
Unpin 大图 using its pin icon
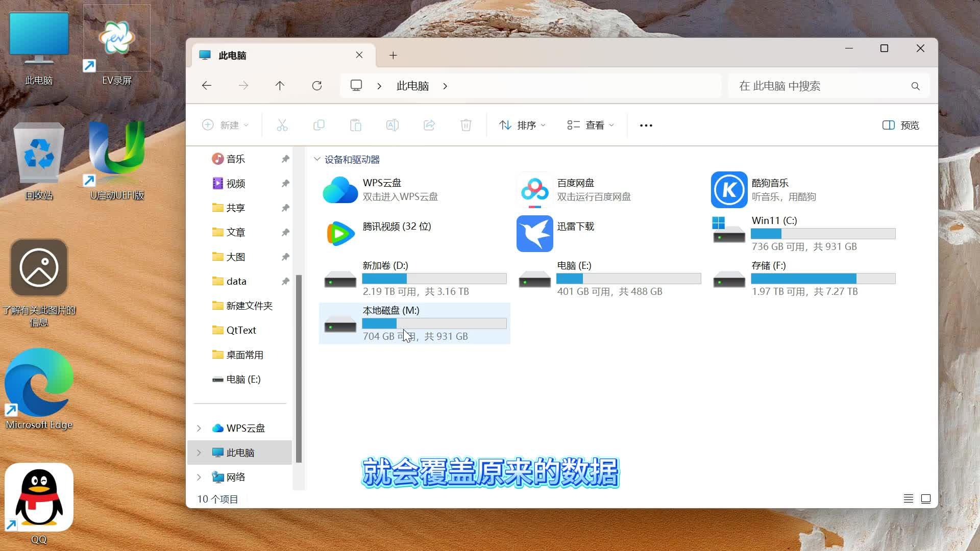285,257
